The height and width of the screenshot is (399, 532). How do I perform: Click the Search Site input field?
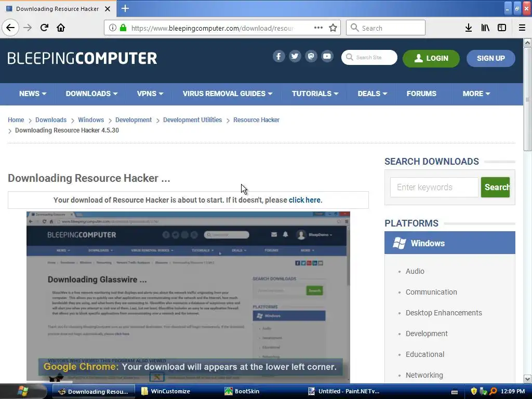(369, 57)
